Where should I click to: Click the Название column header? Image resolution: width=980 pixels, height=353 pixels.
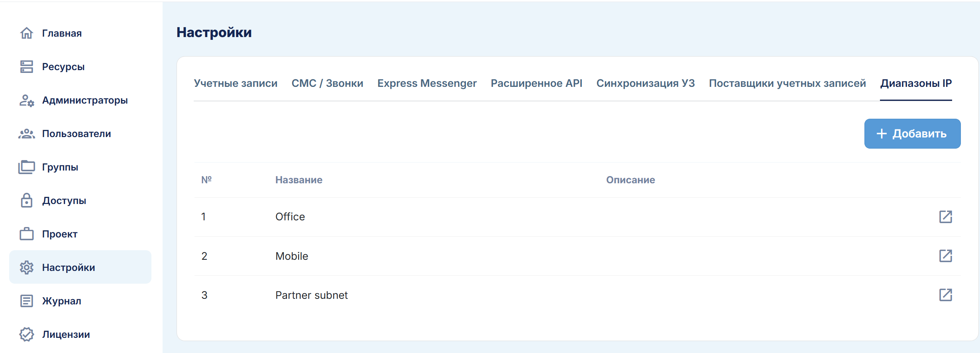click(299, 180)
